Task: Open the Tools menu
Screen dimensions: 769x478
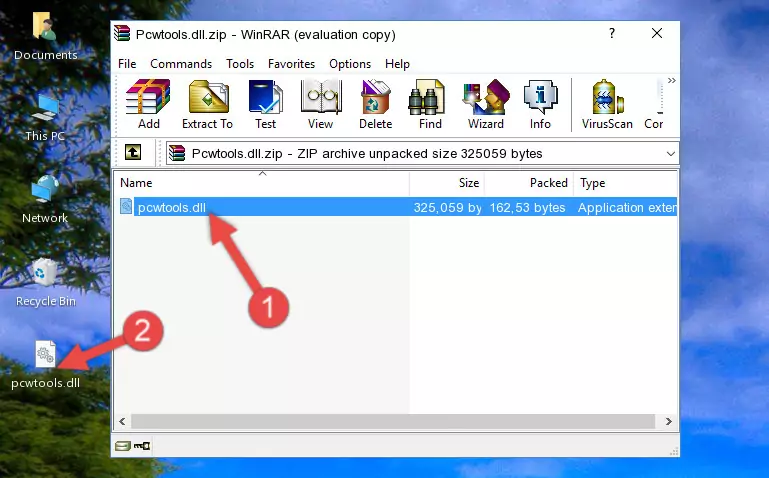Action: 240,64
